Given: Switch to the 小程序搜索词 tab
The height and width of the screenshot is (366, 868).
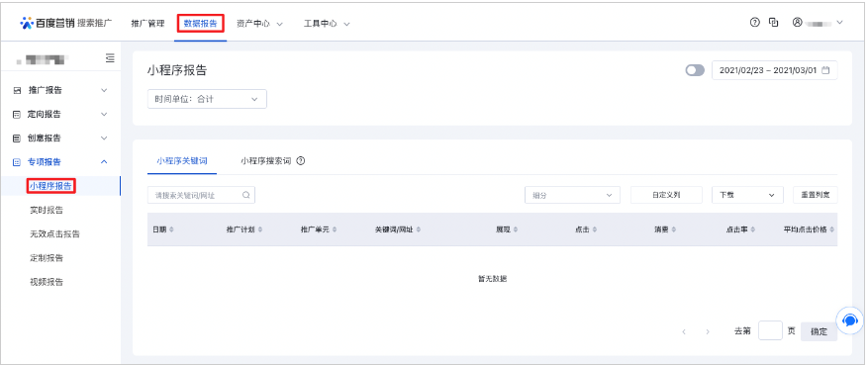Looking at the screenshot, I should coord(265,161).
